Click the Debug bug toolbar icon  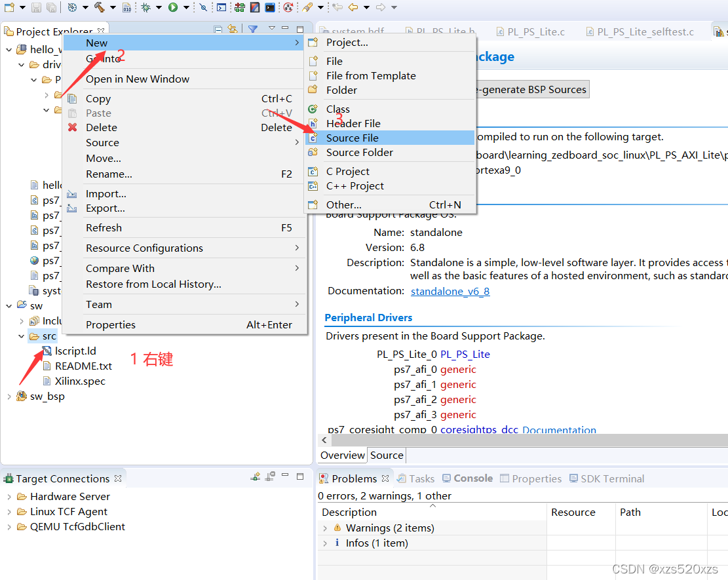(x=145, y=7)
